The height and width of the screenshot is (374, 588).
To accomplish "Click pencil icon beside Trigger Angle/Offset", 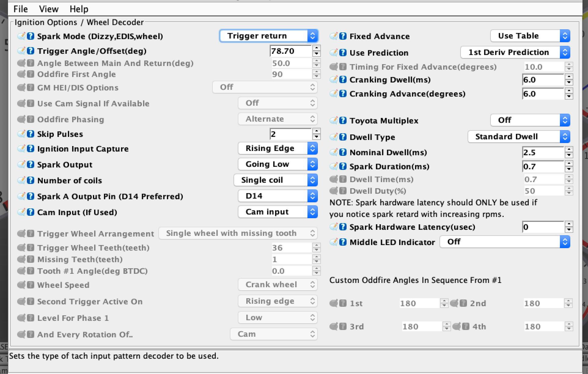I will coord(21,51).
